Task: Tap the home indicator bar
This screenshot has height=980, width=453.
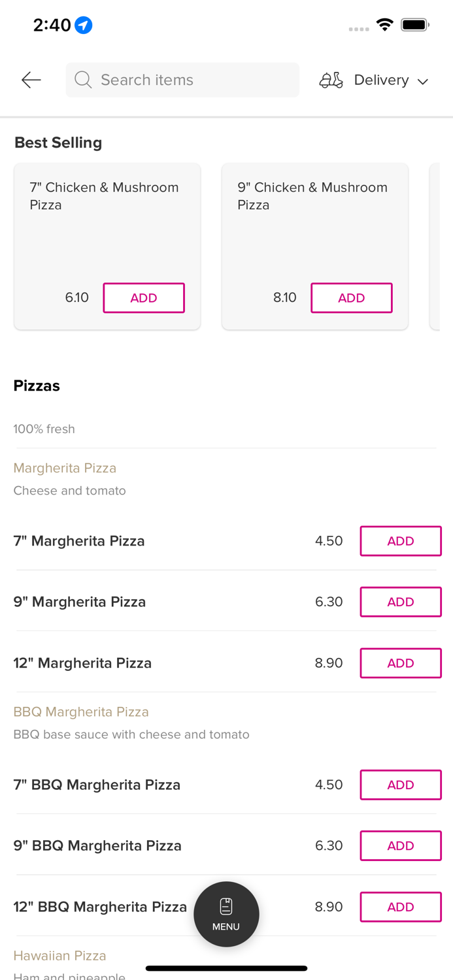Action: pyautogui.click(x=226, y=968)
